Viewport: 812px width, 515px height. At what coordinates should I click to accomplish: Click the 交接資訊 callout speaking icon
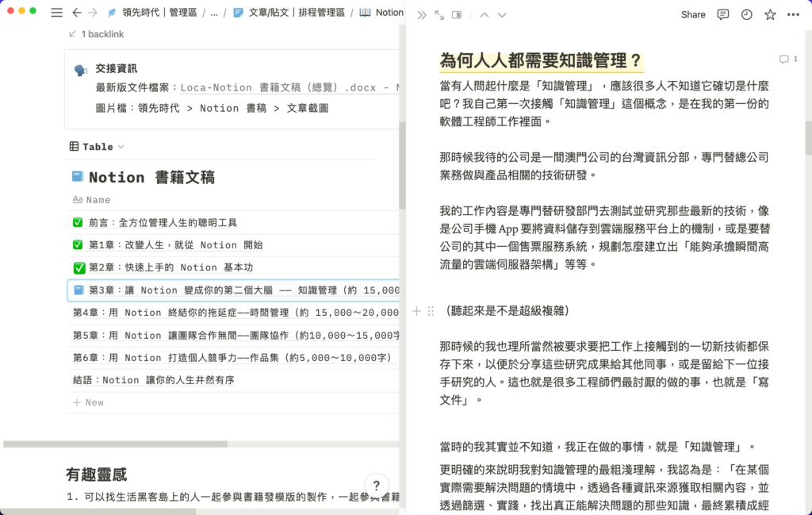click(x=81, y=70)
